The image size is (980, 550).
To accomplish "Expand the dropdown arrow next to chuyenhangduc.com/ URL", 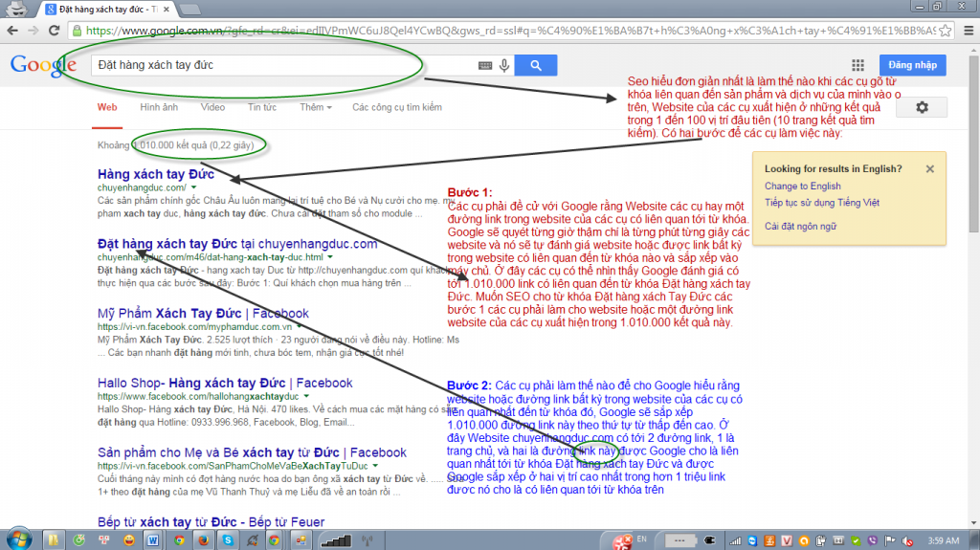I will click(x=193, y=187).
